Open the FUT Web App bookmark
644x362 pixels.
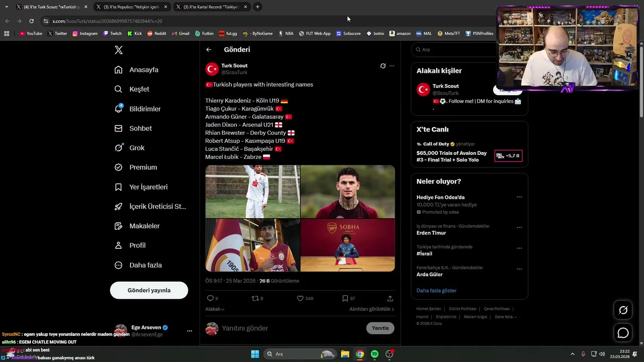click(315, 33)
